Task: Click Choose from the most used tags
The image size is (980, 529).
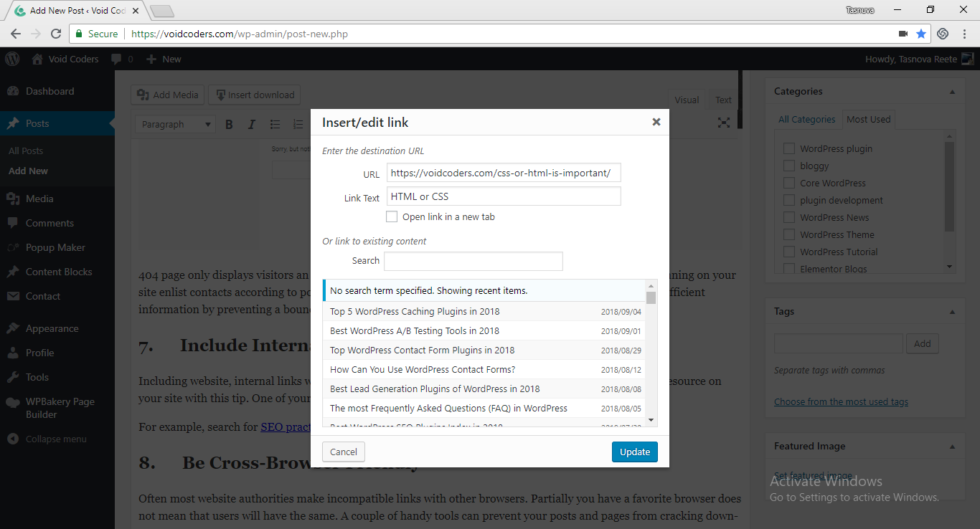Action: pos(841,401)
